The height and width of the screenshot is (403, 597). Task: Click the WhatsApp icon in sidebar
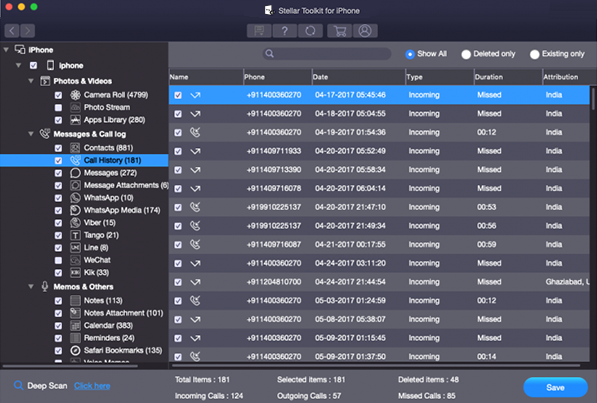tap(75, 198)
